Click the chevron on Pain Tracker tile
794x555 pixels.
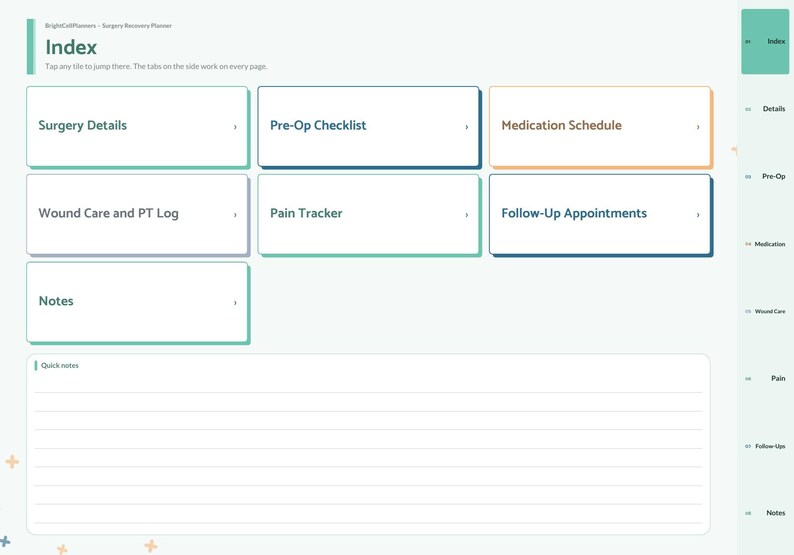(466, 215)
